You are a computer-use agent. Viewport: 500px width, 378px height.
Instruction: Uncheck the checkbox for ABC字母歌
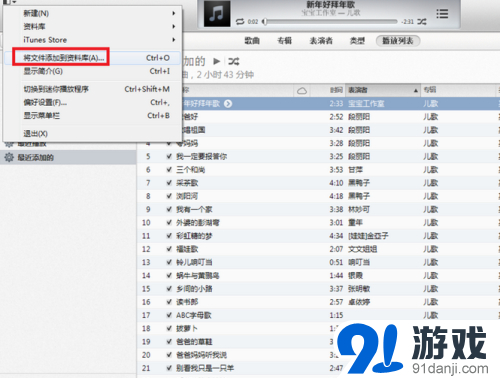click(169, 315)
